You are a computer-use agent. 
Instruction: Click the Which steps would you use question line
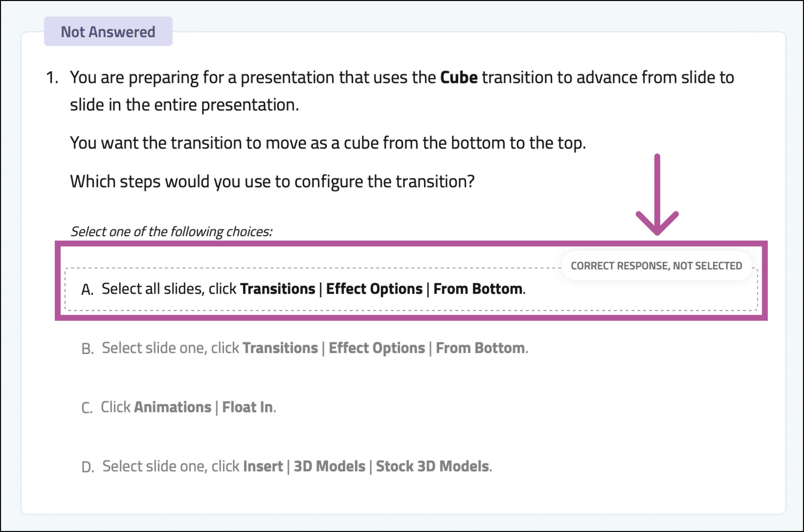272,182
